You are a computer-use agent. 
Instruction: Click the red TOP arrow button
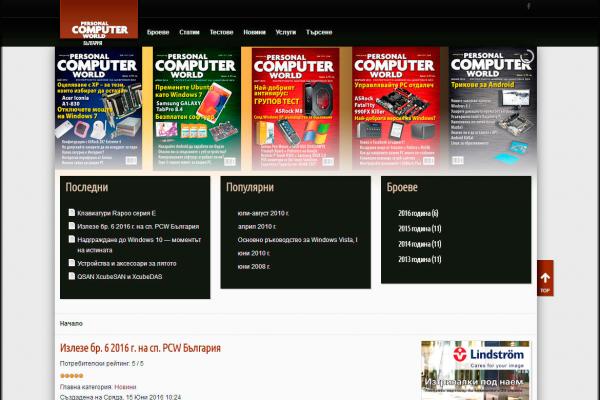point(545,278)
